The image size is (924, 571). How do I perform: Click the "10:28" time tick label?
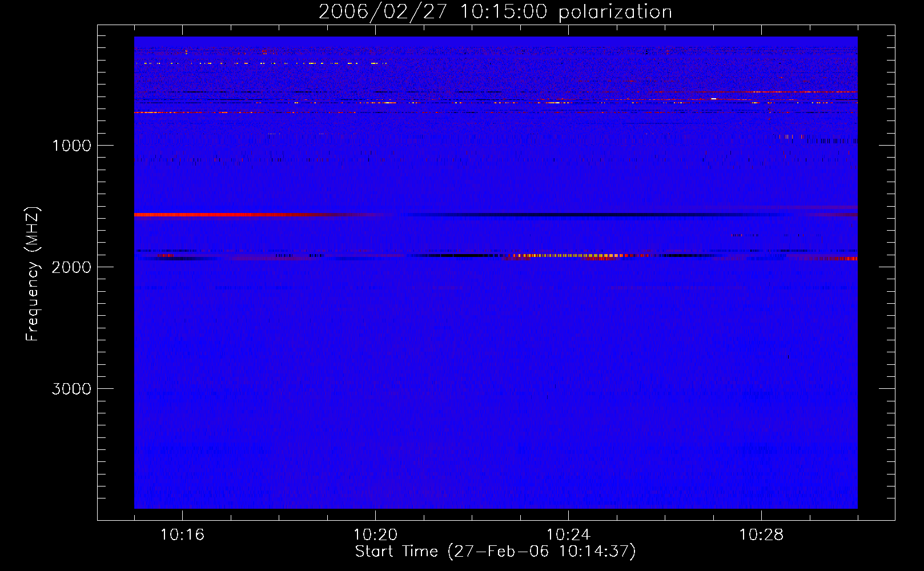[761, 534]
